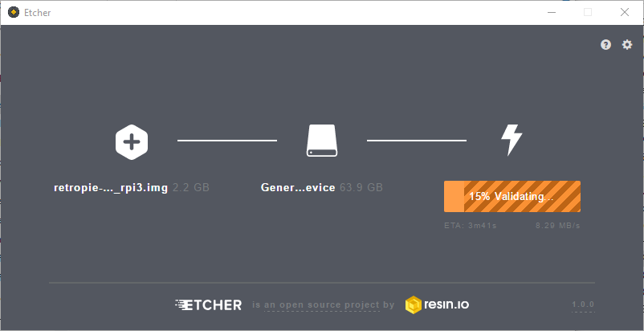Click the lightning bolt flash icon

[512, 140]
